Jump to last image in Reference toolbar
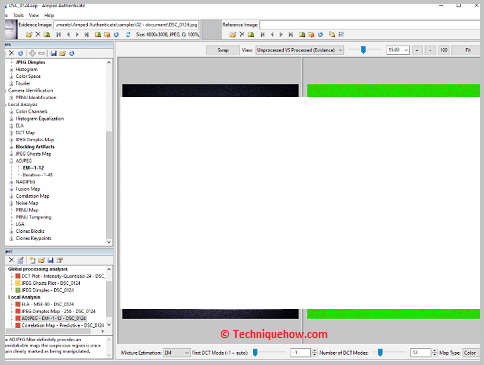Image resolution: width=484 pixels, height=365 pixels. (291, 34)
